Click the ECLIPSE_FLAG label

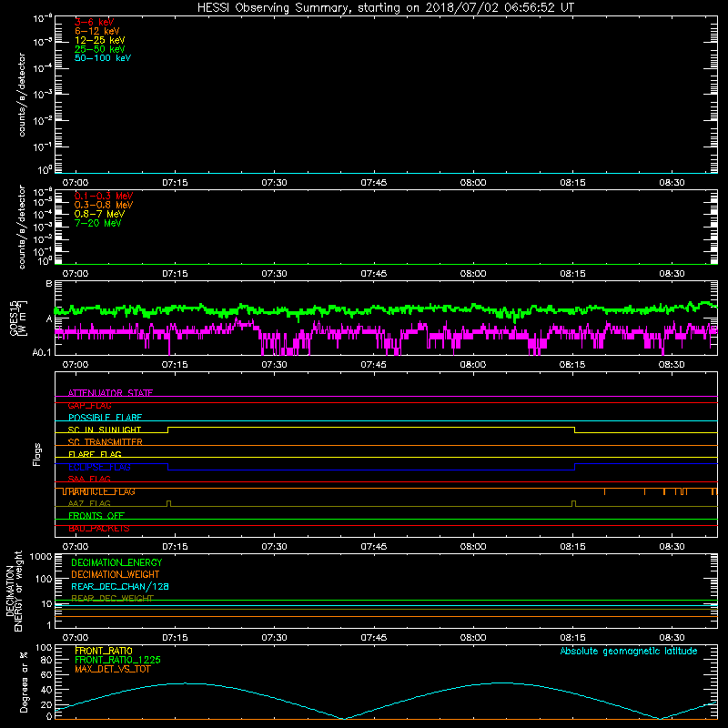pos(99,467)
